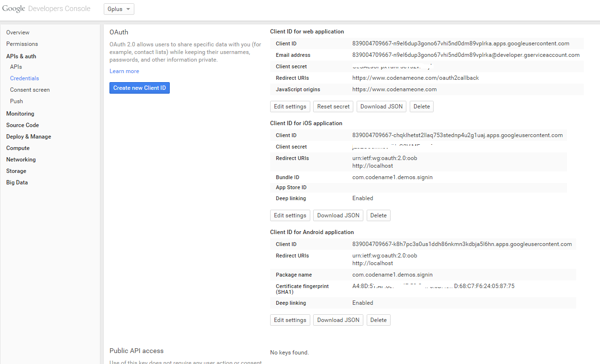Screen dimensions: 600x364
Task: Edit settings for iOS application client
Action: point(290,215)
